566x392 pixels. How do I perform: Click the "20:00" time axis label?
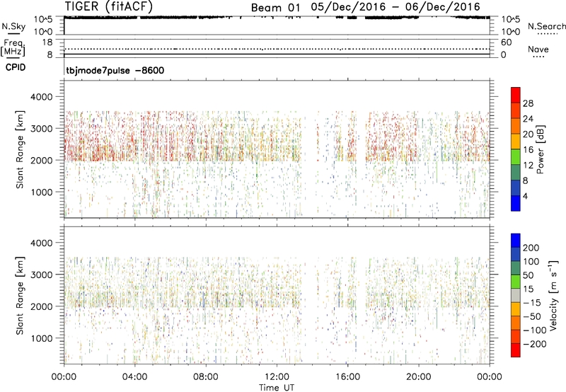point(418,377)
